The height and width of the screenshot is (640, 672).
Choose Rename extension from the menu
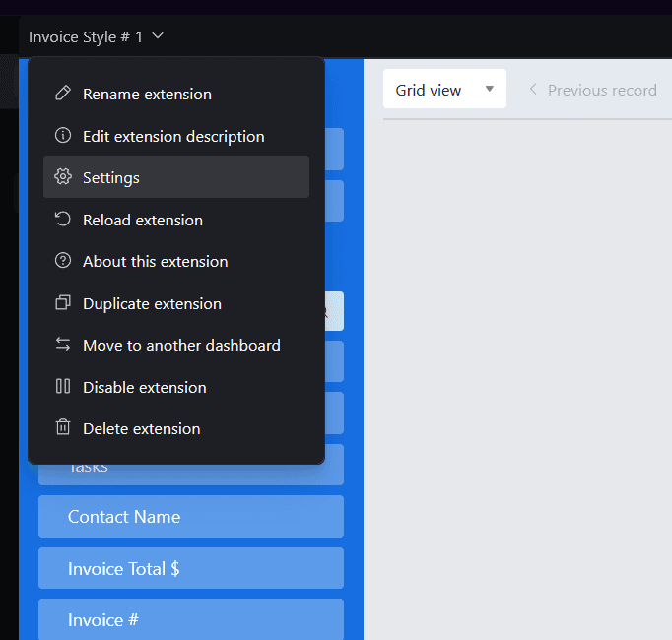(x=176, y=94)
